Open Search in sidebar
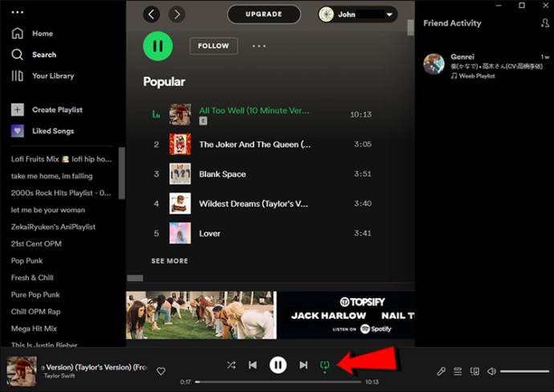 [34, 55]
